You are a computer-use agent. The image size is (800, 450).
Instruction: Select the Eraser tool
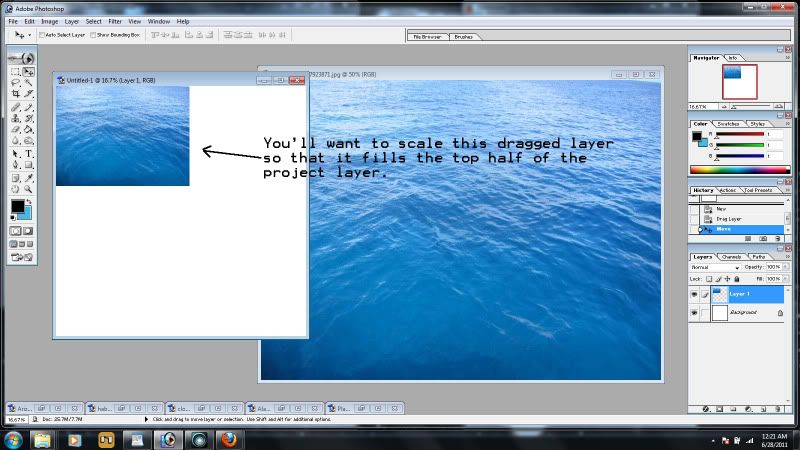coord(15,130)
